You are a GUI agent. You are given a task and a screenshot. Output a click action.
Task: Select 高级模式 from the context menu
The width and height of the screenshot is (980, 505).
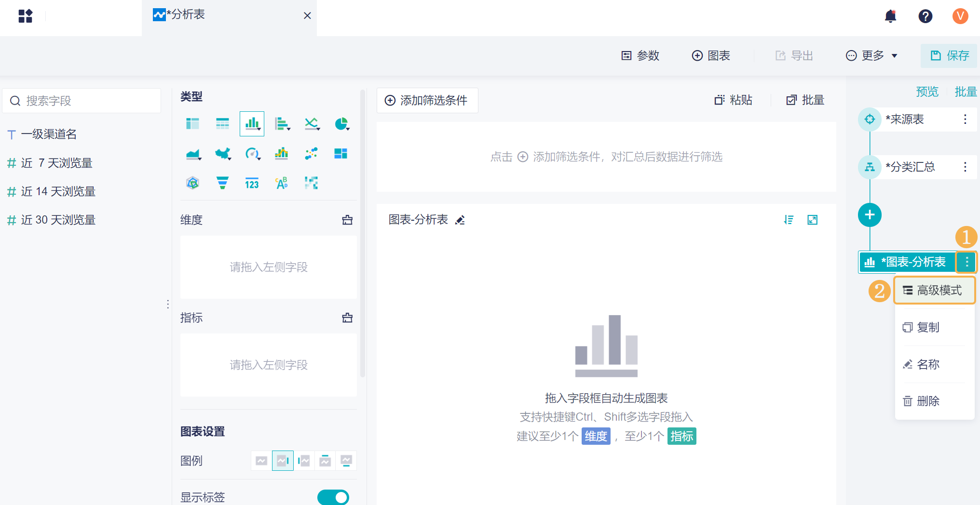tap(935, 291)
